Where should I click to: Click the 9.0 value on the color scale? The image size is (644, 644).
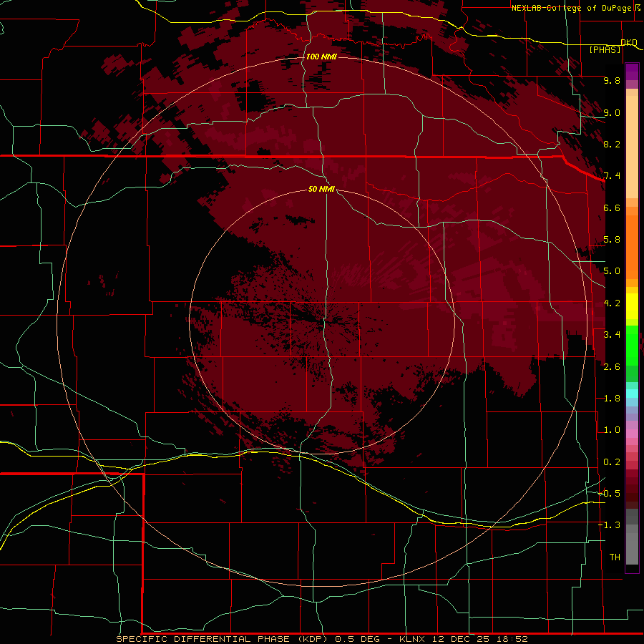point(612,112)
